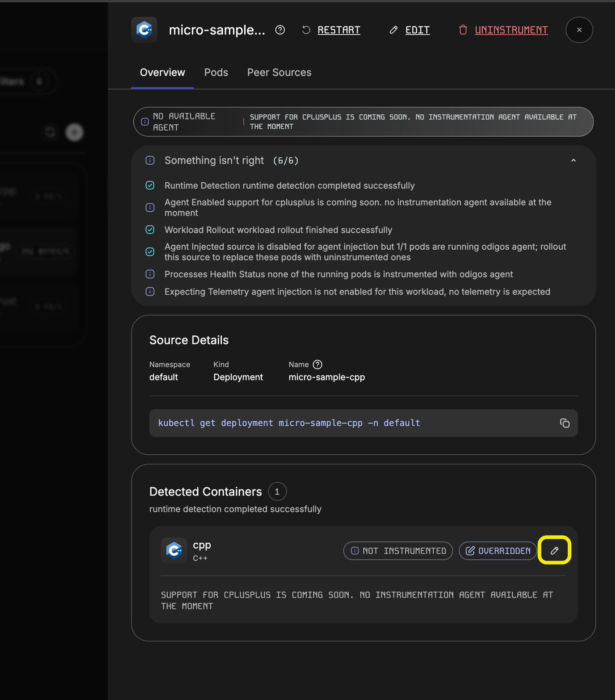Click the restart circular arrow icon

306,30
